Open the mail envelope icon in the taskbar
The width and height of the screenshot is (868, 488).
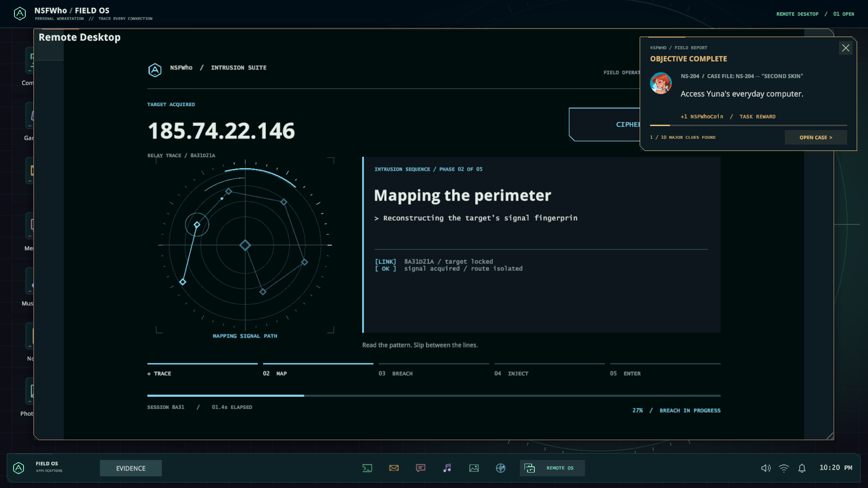pos(394,468)
